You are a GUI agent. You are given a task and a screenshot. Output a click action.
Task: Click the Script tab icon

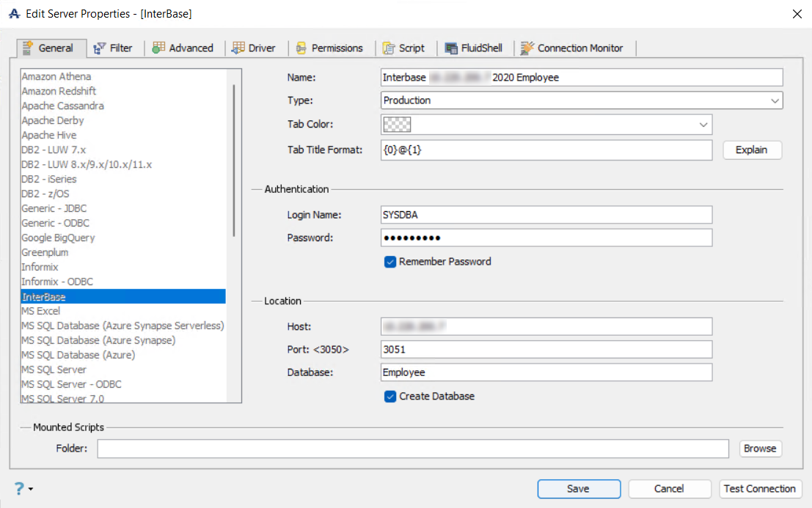389,48
